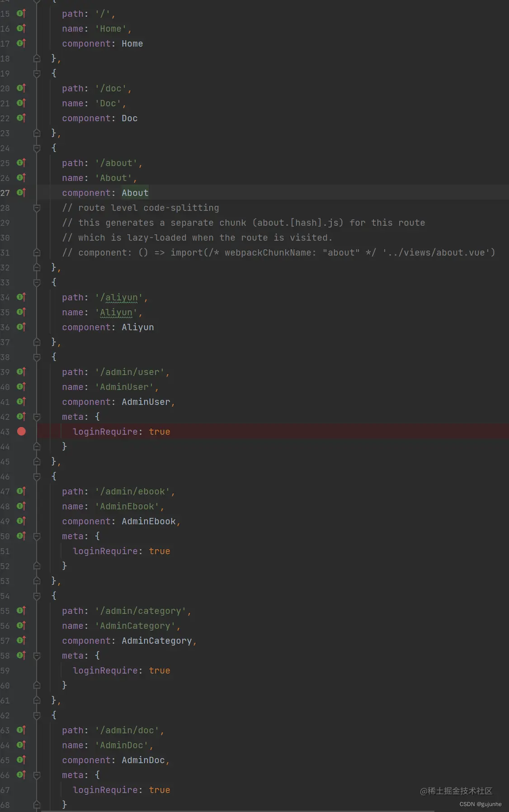Click 'AdminUser' component identifier on line 41

[146, 402]
